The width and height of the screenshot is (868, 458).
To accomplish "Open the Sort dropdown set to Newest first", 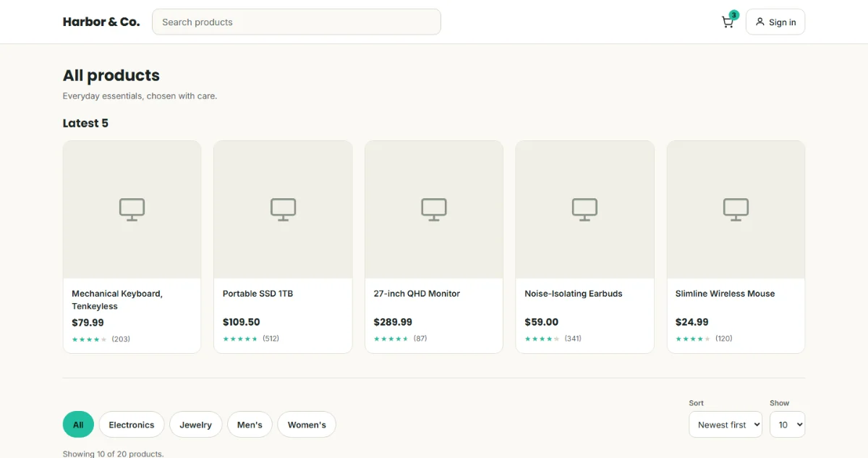I will 726,425.
